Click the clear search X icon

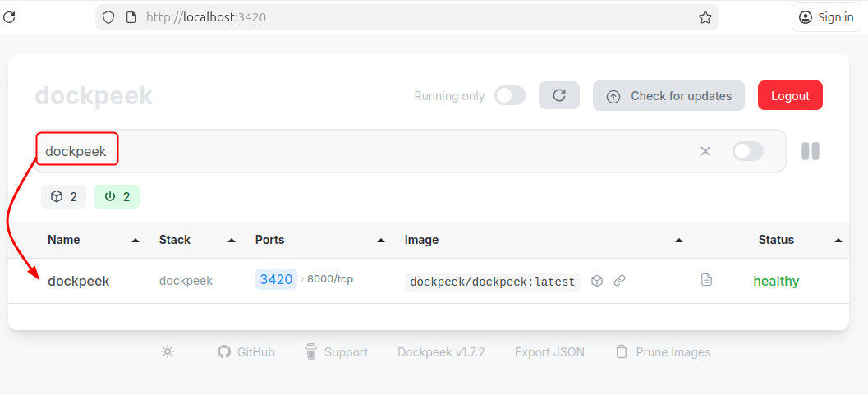coord(705,151)
